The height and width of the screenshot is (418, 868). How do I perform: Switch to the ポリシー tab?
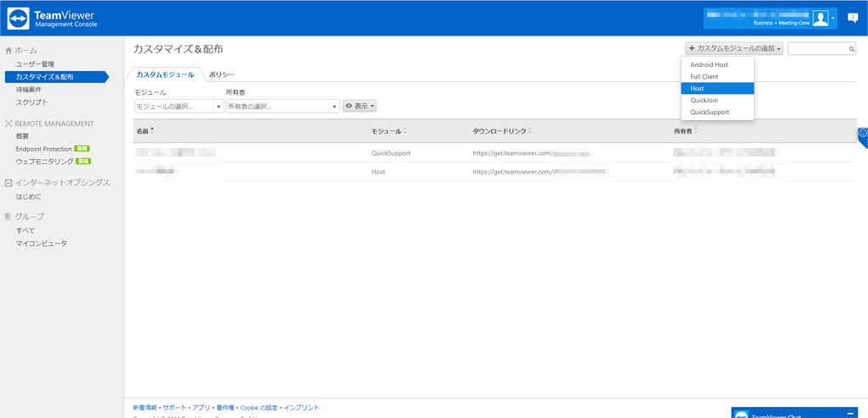click(x=221, y=74)
